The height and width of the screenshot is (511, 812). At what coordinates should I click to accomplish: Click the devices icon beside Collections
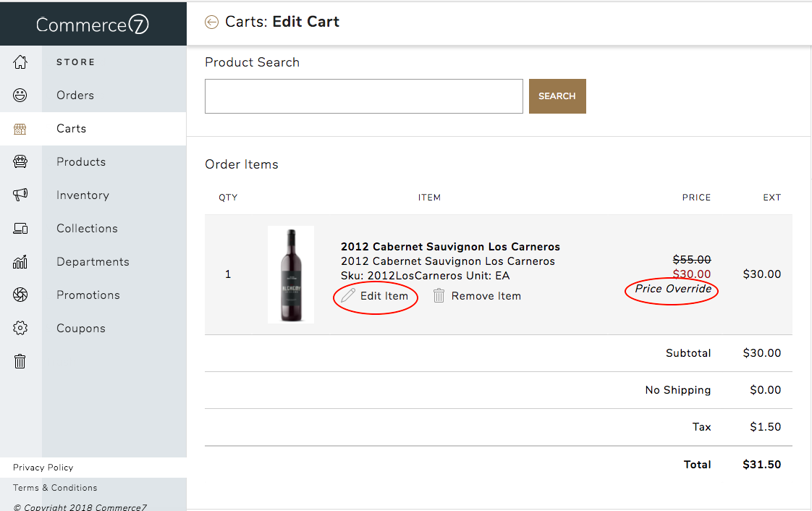coord(20,228)
